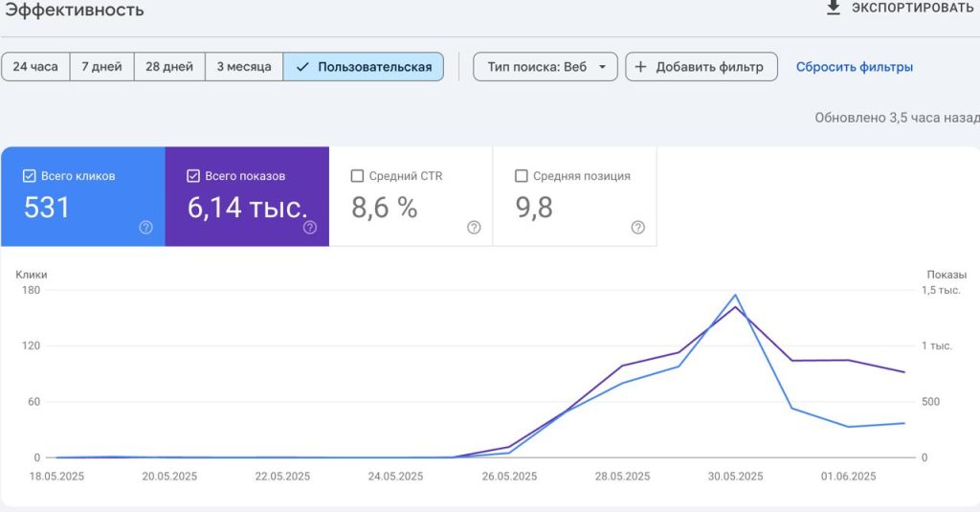Click chart peak point at 30.05.2025
This screenshot has height=512, width=980.
[736, 295]
